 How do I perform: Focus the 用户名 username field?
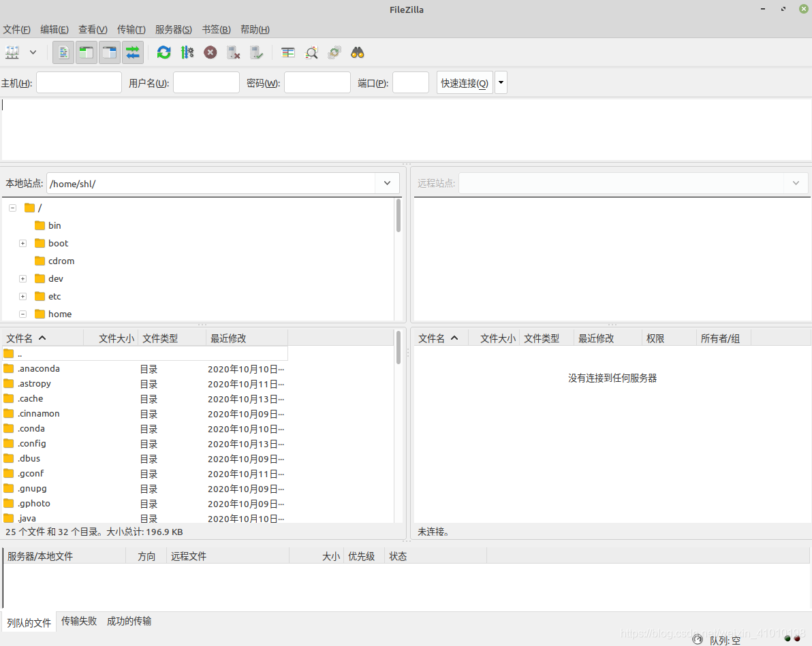click(x=206, y=83)
